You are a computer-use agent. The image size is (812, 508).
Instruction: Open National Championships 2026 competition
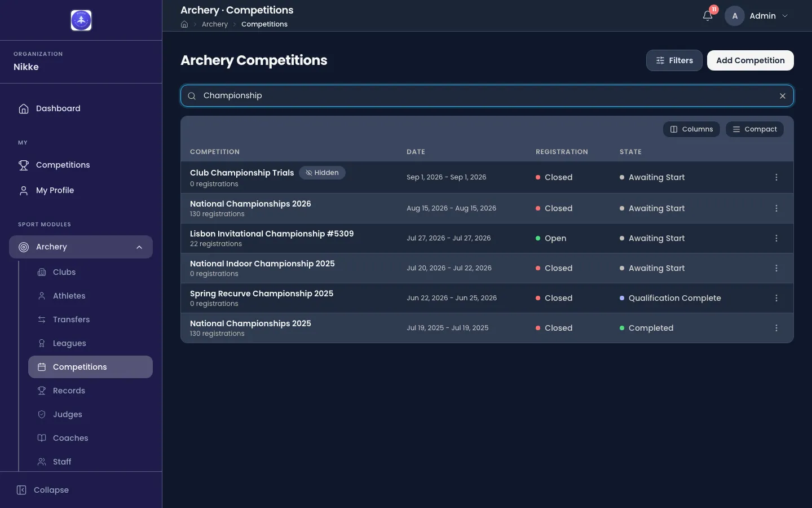(250, 204)
